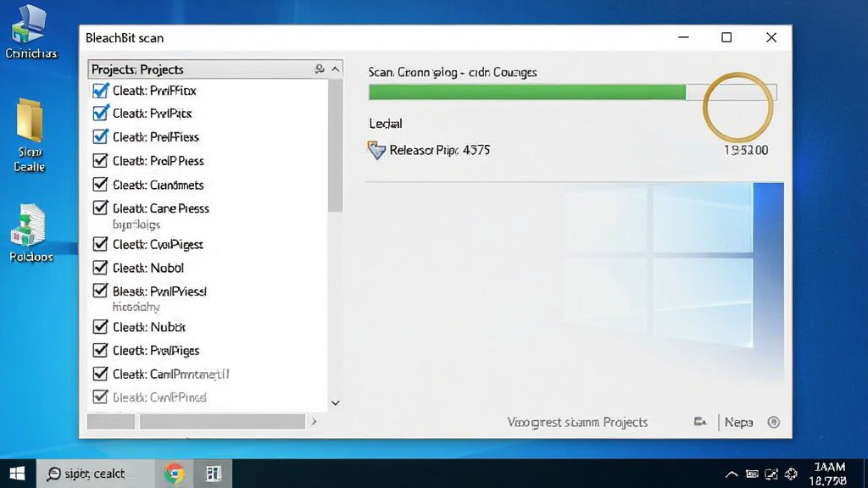Click the pin icon in Projects header
This screenshot has height=488, width=868.
[x=320, y=69]
